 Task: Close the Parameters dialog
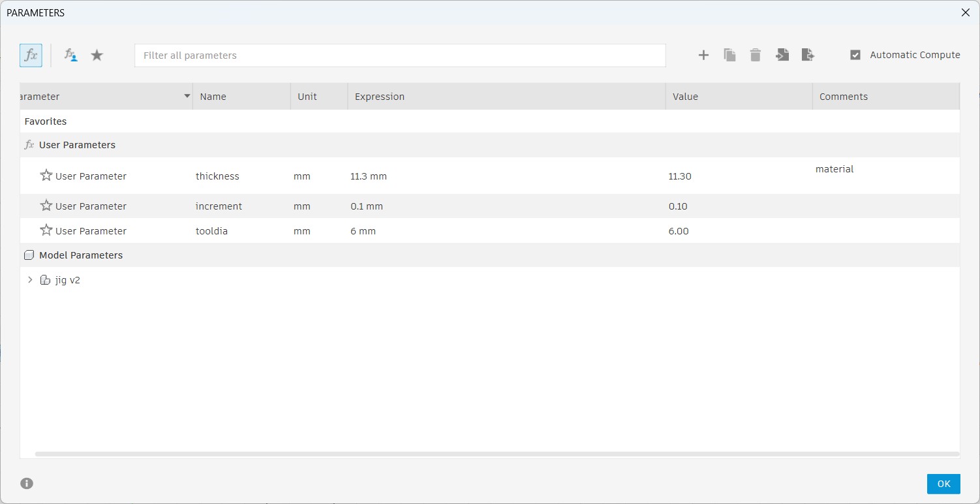point(966,12)
